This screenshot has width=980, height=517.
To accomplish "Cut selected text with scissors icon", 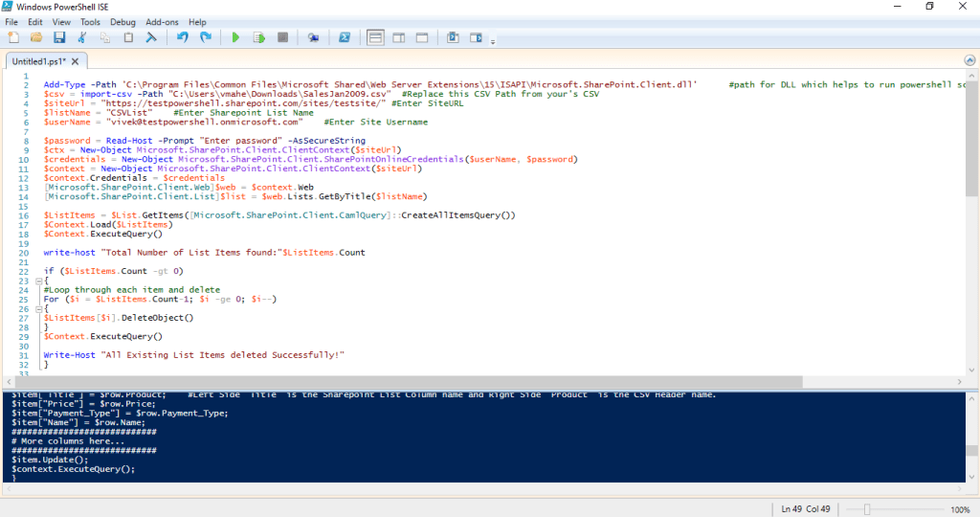I will pyautogui.click(x=82, y=37).
